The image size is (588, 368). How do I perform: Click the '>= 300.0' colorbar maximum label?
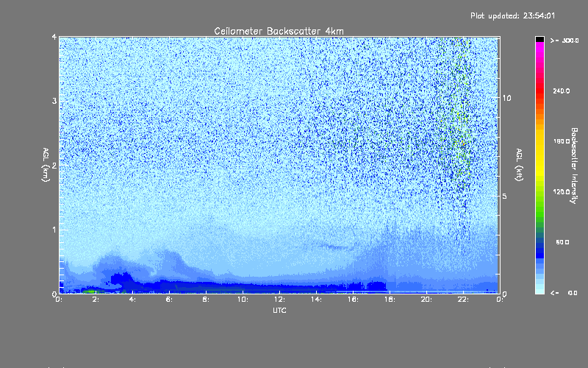tap(564, 40)
